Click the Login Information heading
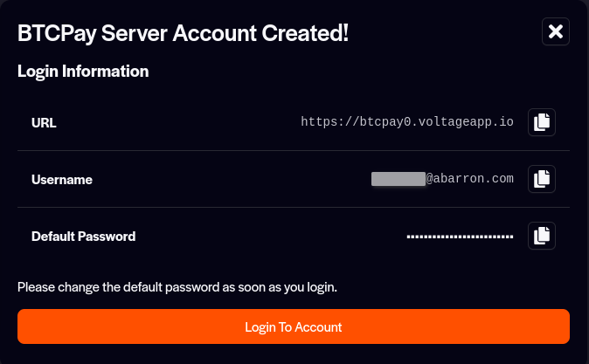The image size is (589, 364). coord(83,72)
